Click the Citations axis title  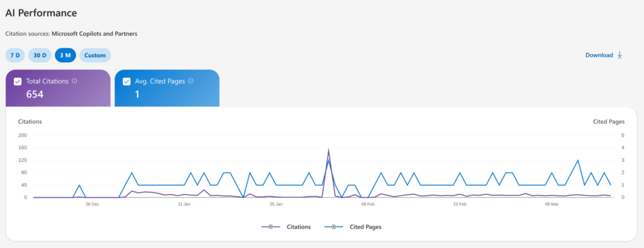click(30, 122)
